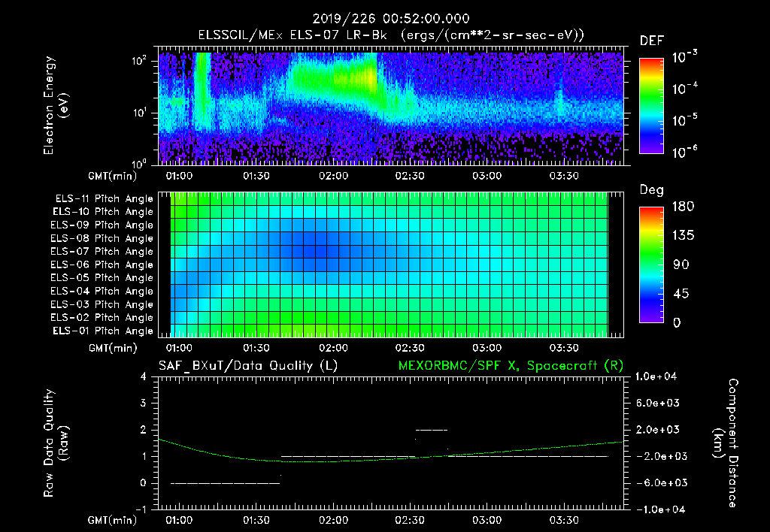Click GMT(min) label under pitch angle panel
This screenshot has width=770, height=532.
[x=113, y=349]
